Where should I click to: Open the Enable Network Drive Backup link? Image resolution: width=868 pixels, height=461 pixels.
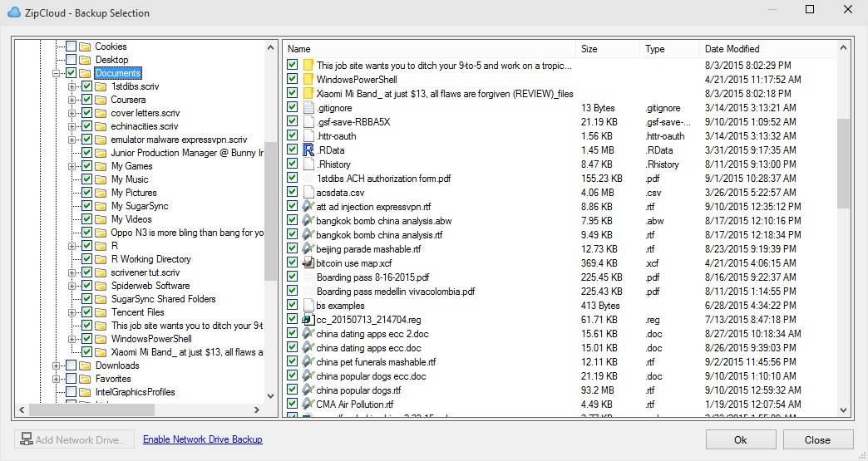tap(203, 439)
